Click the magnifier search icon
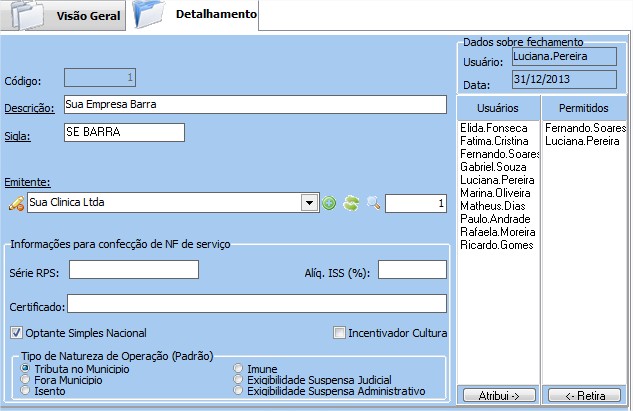Image resolution: width=633 pixels, height=411 pixels. [373, 204]
